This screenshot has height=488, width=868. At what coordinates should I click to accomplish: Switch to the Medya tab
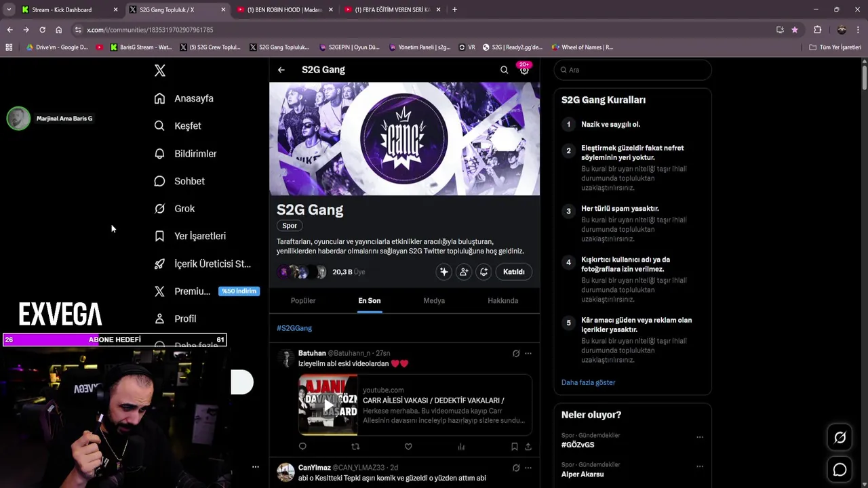point(434,301)
